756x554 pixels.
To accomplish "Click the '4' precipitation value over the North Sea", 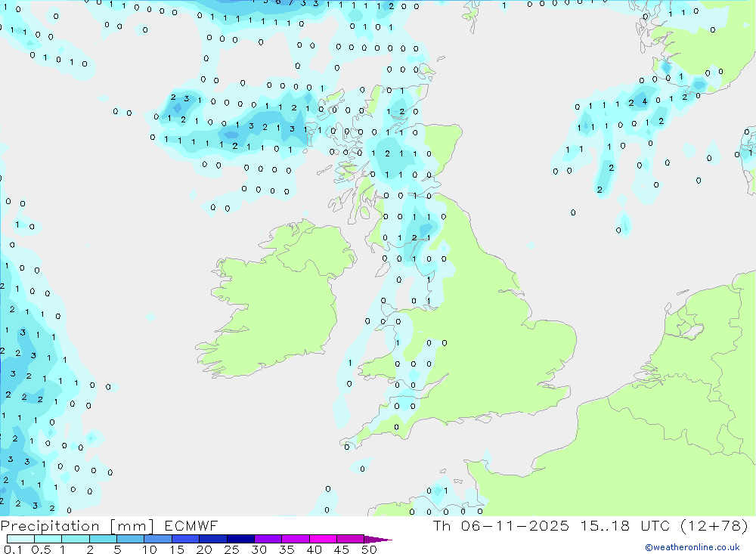I will click(x=645, y=102).
